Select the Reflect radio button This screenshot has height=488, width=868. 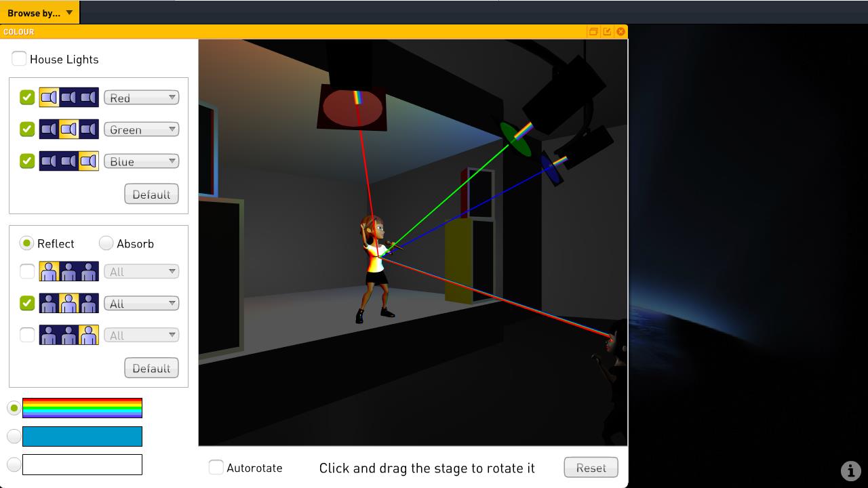pos(26,243)
